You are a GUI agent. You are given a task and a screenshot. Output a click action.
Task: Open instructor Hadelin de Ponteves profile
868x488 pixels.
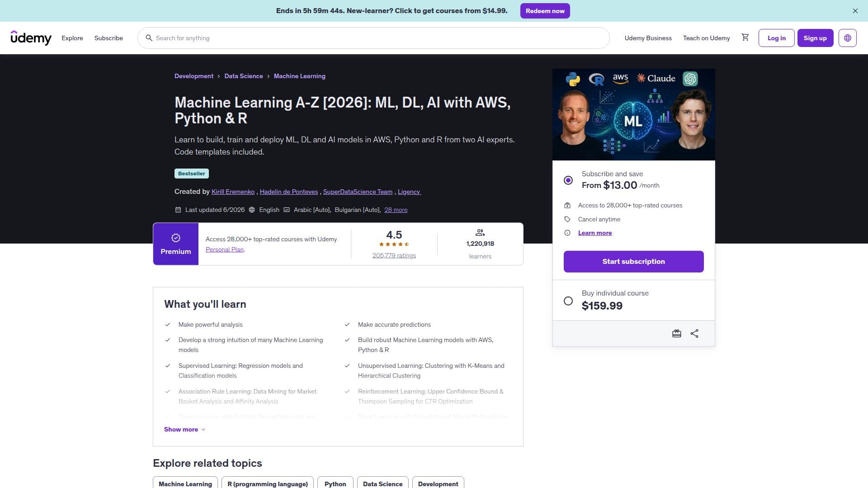[x=289, y=192]
